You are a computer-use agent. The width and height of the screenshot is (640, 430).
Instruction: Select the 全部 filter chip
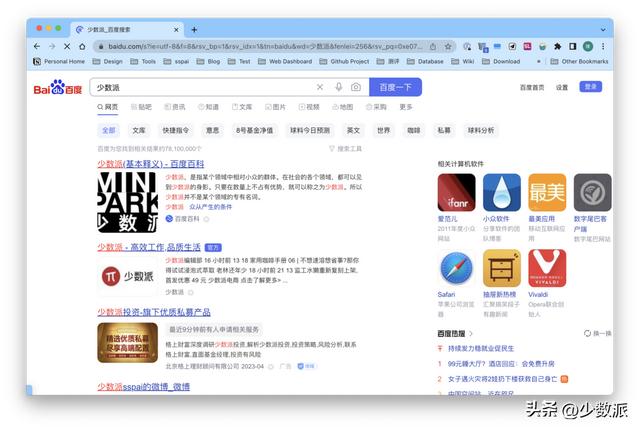[109, 131]
